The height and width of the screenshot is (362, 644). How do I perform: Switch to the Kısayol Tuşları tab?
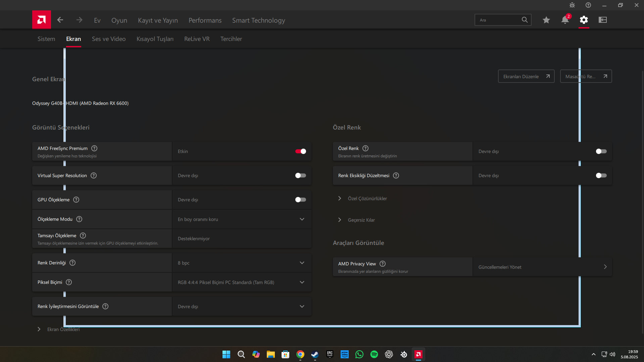[x=155, y=39]
